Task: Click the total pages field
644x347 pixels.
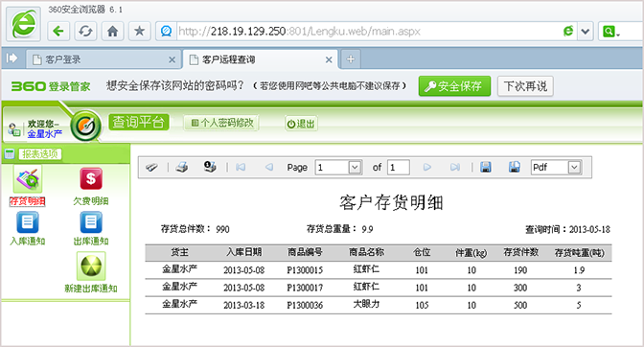Action: (x=398, y=168)
